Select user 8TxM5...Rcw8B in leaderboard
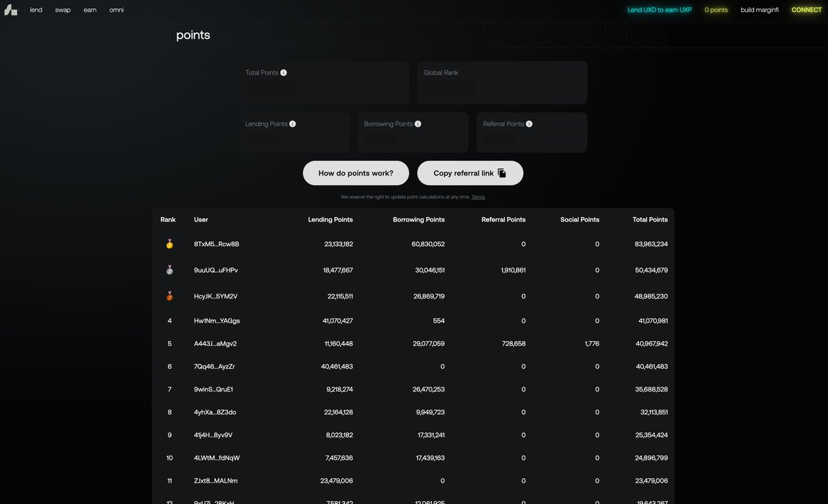Image resolution: width=828 pixels, height=504 pixels. [x=217, y=244]
